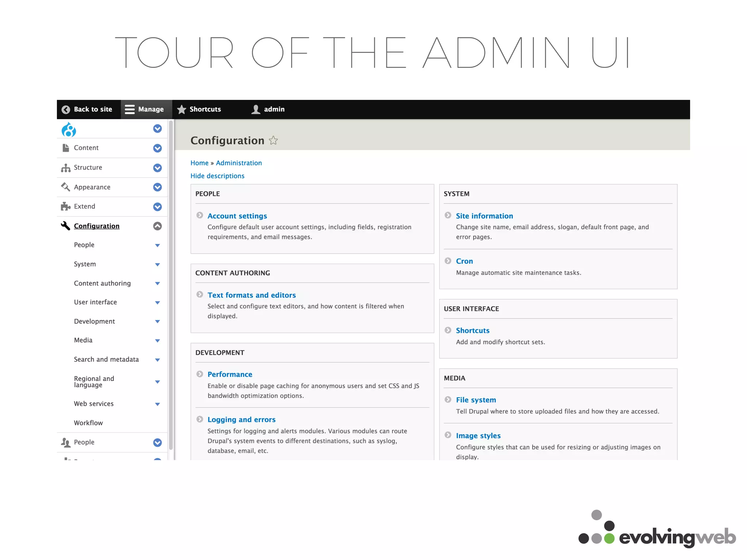Click the Home breadcrumb link
Viewport: 747px width, 560px height.
pyautogui.click(x=200, y=163)
